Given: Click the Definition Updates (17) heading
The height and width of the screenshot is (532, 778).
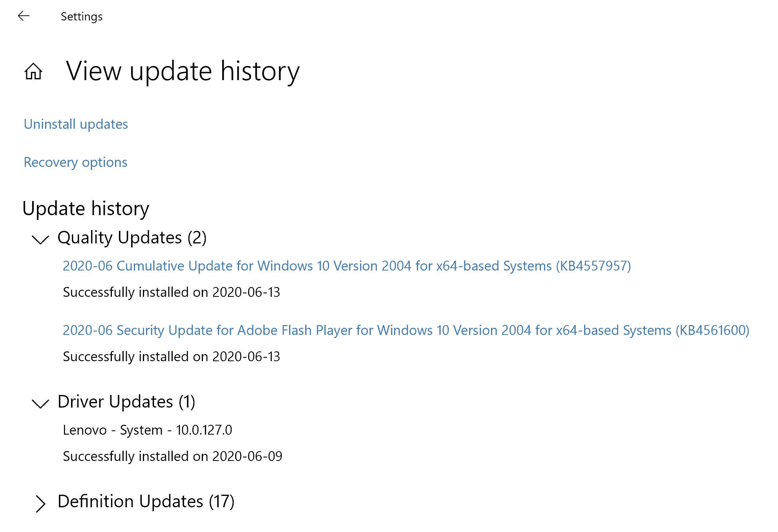Looking at the screenshot, I should pyautogui.click(x=146, y=501).
